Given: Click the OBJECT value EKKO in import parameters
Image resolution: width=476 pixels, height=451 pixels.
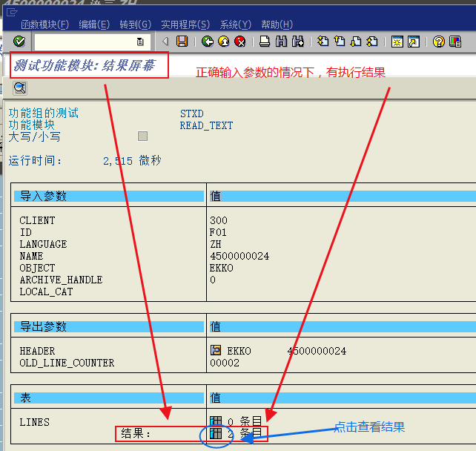Looking at the screenshot, I should (221, 268).
